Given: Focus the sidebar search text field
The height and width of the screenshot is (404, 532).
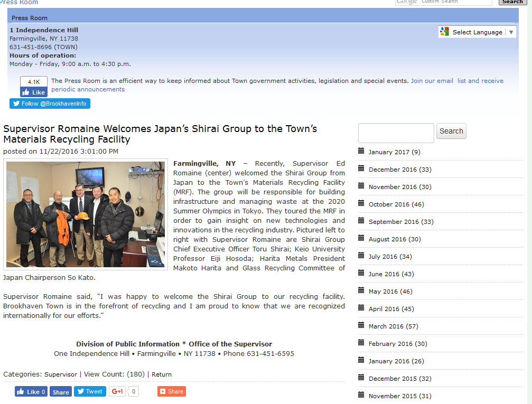Looking at the screenshot, I should (396, 133).
